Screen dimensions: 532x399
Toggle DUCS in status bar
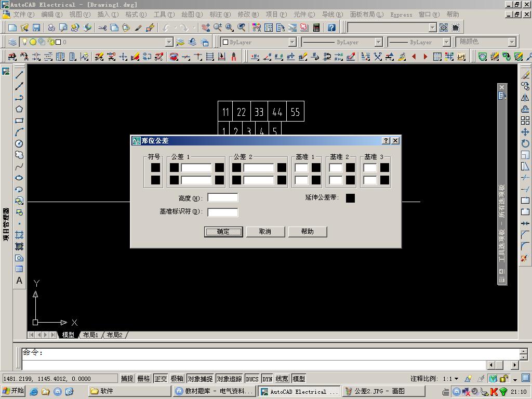click(x=252, y=378)
